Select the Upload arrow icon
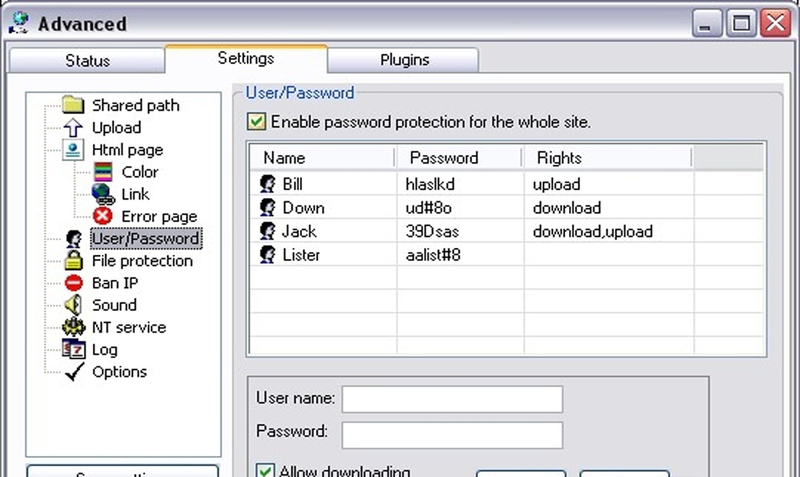This screenshot has height=477, width=800. (73, 128)
